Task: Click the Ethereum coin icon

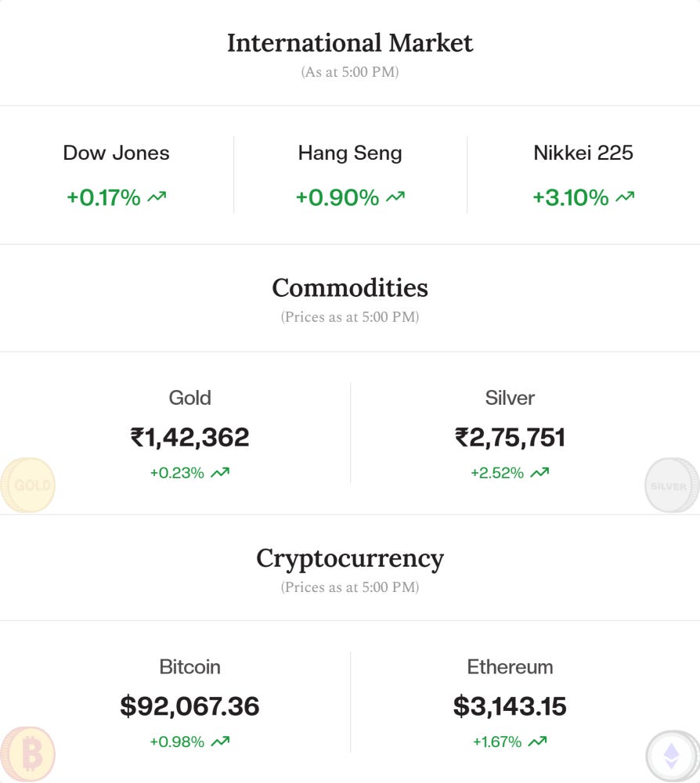Action: coord(672,756)
